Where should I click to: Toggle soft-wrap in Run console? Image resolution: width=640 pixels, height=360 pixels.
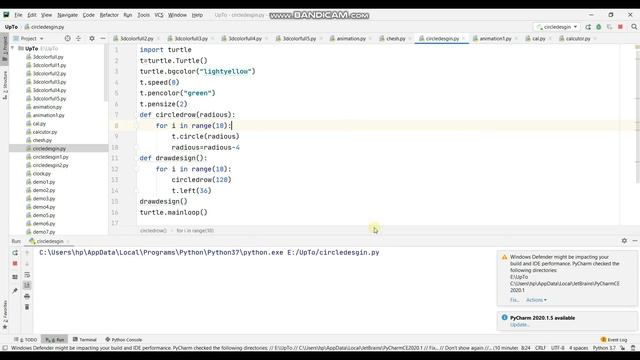click(x=27, y=275)
